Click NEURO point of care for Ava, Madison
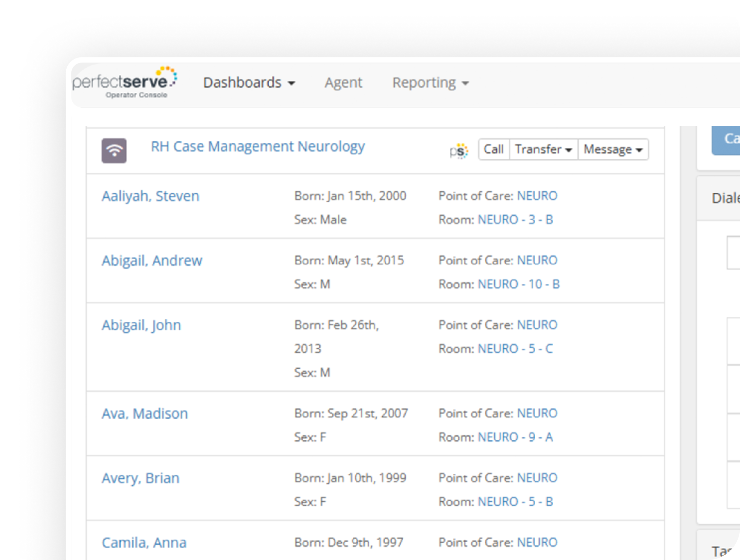Image resolution: width=740 pixels, height=560 pixels. click(x=537, y=413)
